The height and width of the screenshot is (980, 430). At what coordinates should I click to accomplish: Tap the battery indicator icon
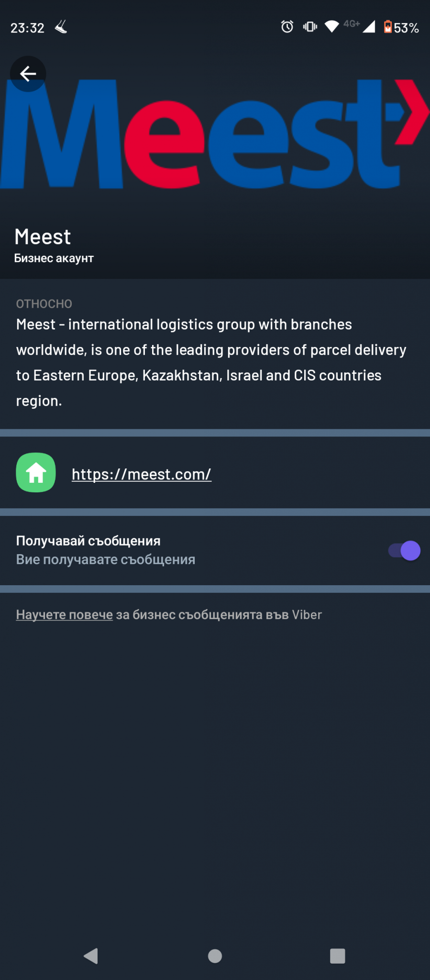pyautogui.click(x=388, y=27)
